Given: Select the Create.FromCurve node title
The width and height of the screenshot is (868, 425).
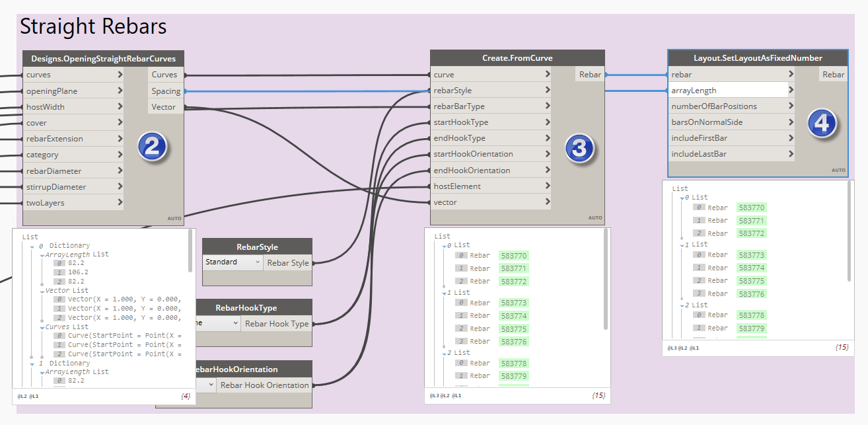Looking at the screenshot, I should pos(517,58).
